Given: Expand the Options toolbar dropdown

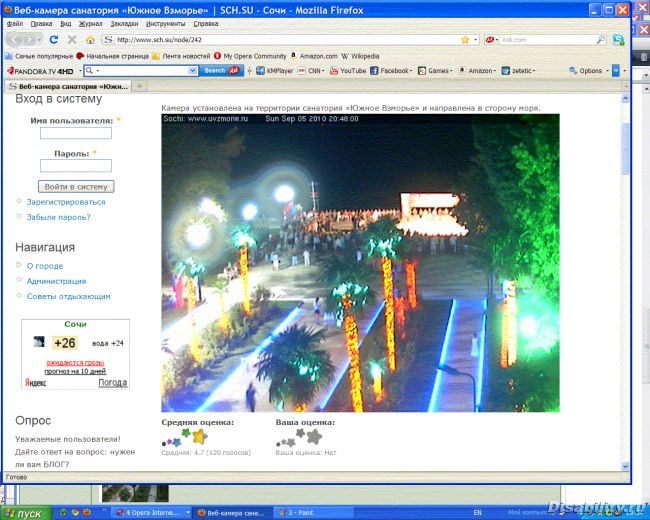Looking at the screenshot, I should (x=591, y=71).
